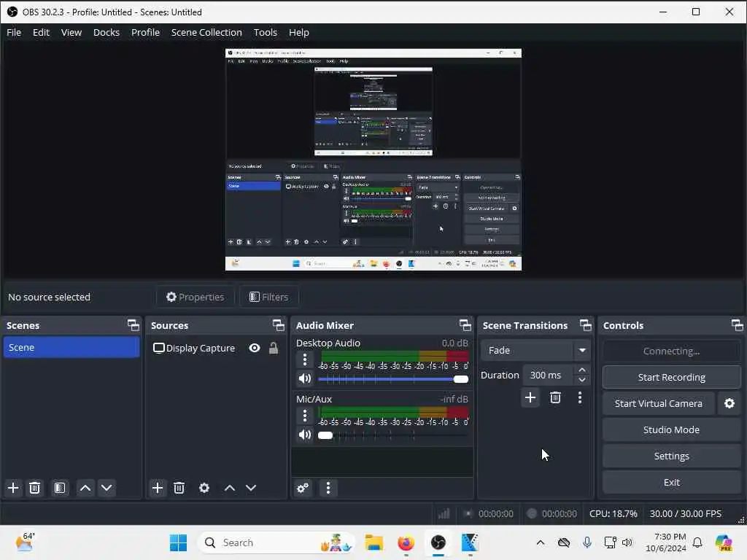Select the Scene item in Scenes list

[71, 348]
